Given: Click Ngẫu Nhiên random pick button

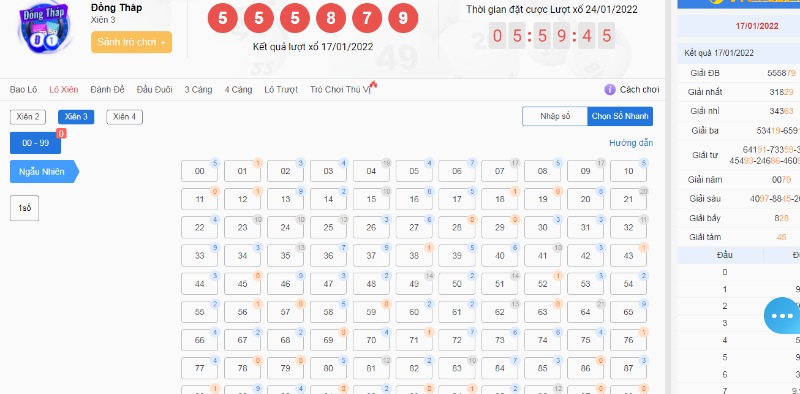Looking at the screenshot, I should point(44,171).
